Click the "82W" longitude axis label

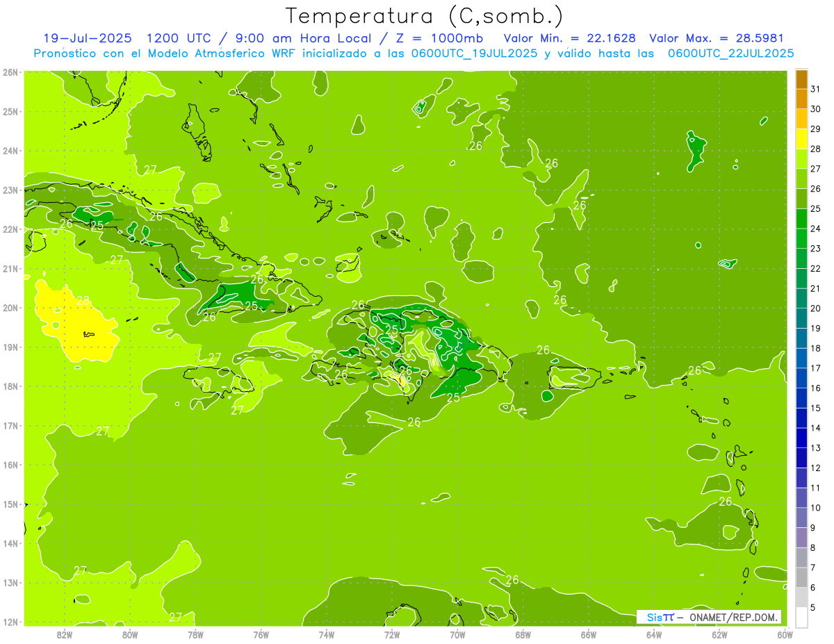(65, 634)
